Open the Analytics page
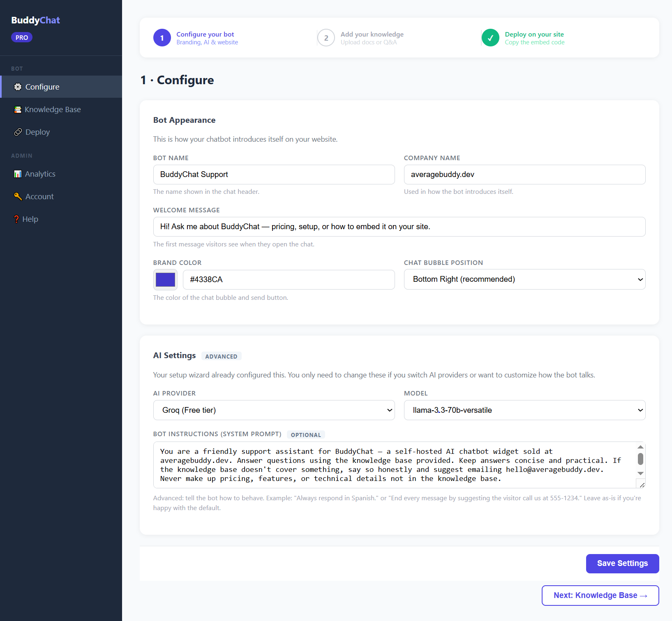 pyautogui.click(x=61, y=174)
